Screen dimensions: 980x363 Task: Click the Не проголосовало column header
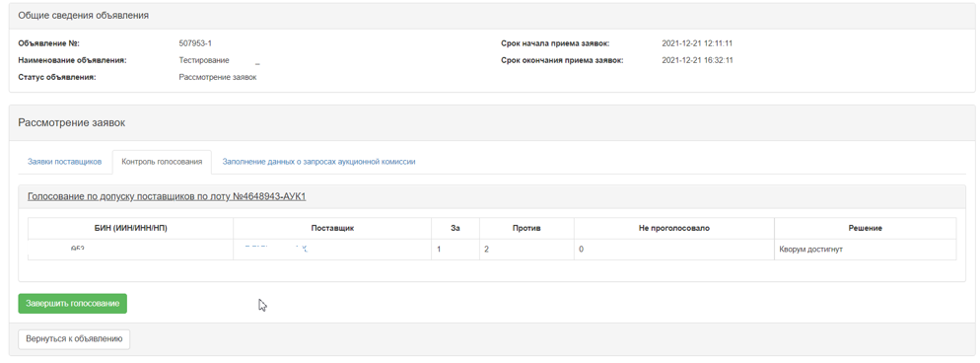(674, 229)
